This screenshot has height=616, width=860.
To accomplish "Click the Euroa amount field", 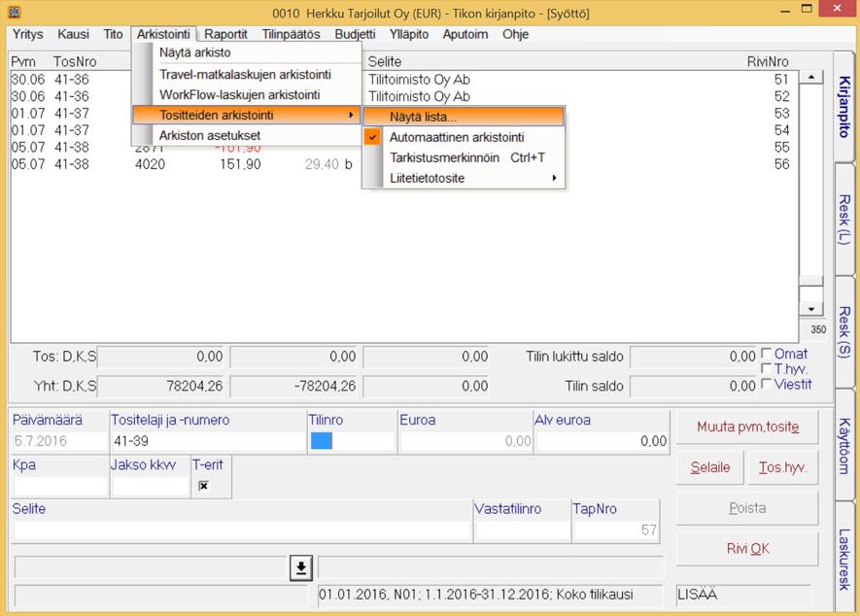I will pyautogui.click(x=465, y=441).
